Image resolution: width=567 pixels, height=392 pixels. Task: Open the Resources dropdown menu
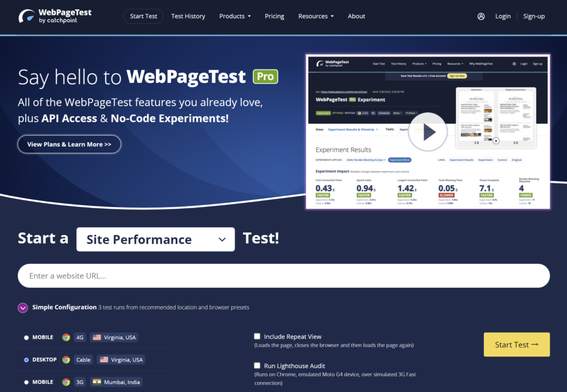pyautogui.click(x=316, y=16)
